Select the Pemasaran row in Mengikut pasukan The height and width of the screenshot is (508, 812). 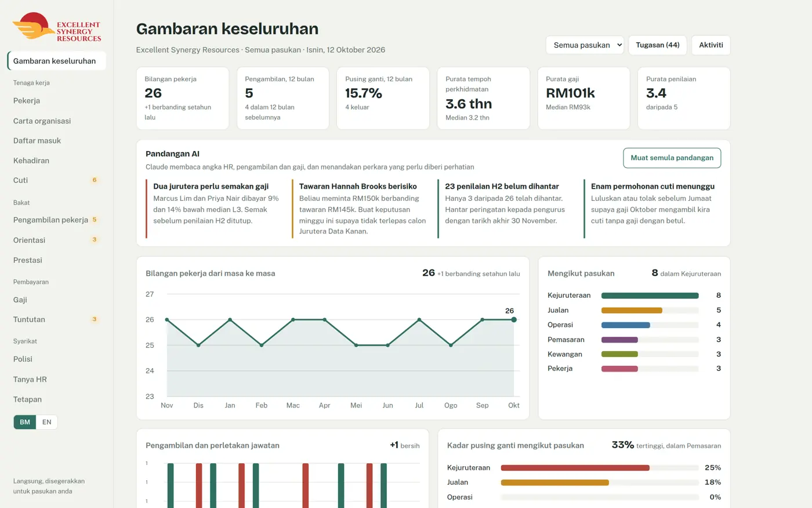pos(634,340)
